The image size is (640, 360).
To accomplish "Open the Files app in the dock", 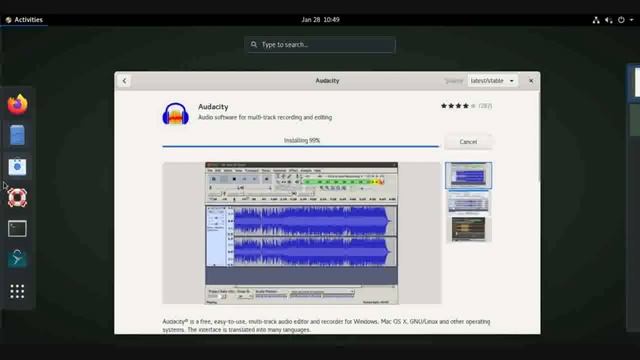I will 17,136.
